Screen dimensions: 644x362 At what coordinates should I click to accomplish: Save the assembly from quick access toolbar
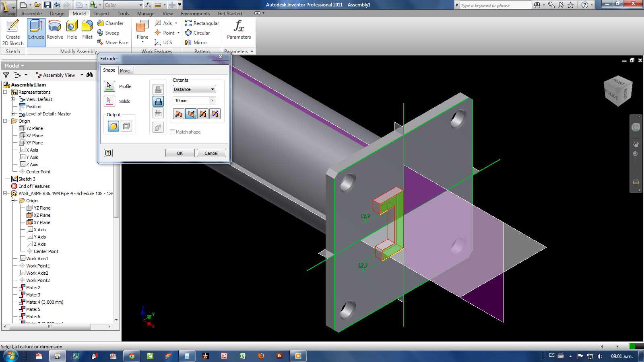click(x=47, y=5)
